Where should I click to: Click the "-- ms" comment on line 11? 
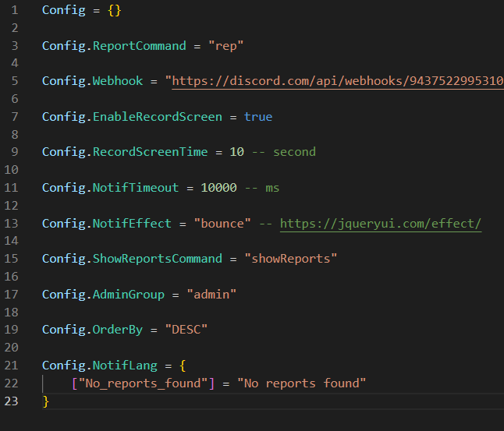pyautogui.click(x=262, y=188)
